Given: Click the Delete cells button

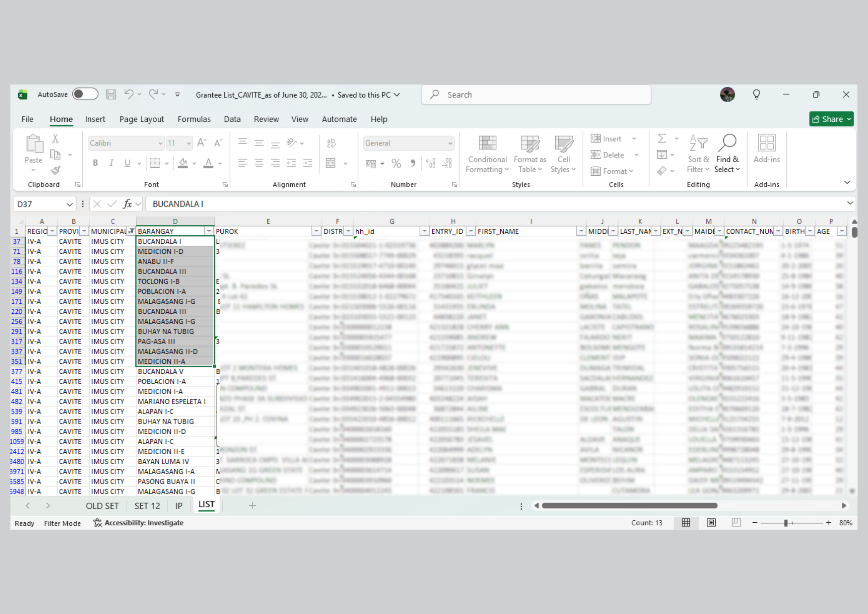Looking at the screenshot, I should click(x=607, y=155).
